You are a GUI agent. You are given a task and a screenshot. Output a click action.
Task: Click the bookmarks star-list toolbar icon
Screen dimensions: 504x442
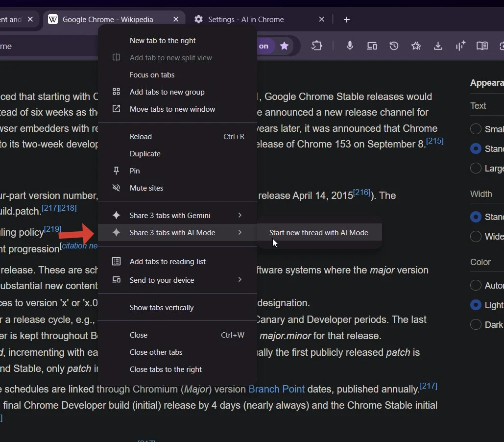pos(416,46)
